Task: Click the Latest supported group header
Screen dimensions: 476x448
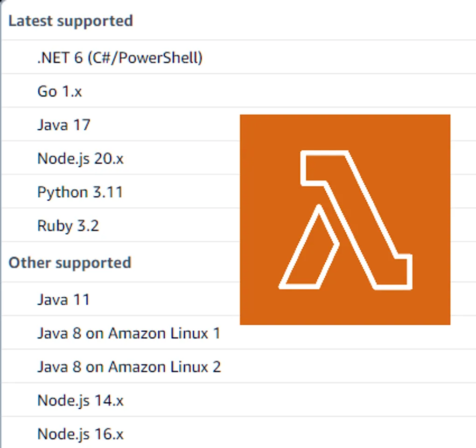Action: (70, 21)
